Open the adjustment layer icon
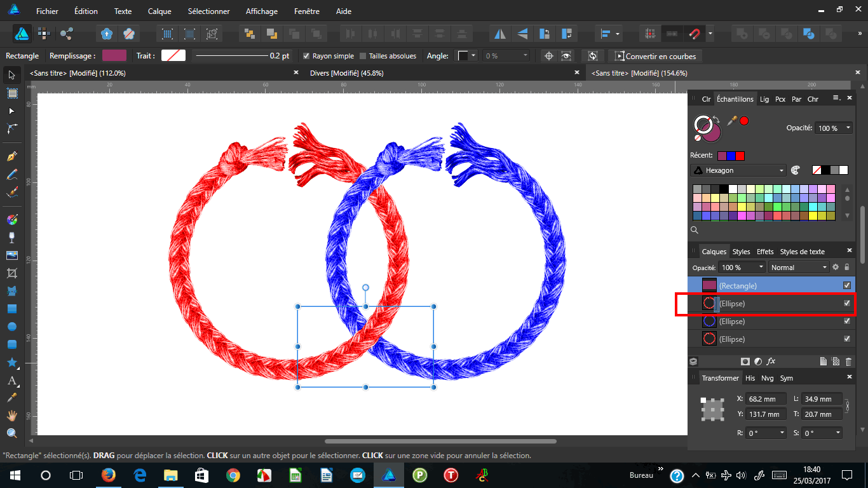 [x=758, y=362]
